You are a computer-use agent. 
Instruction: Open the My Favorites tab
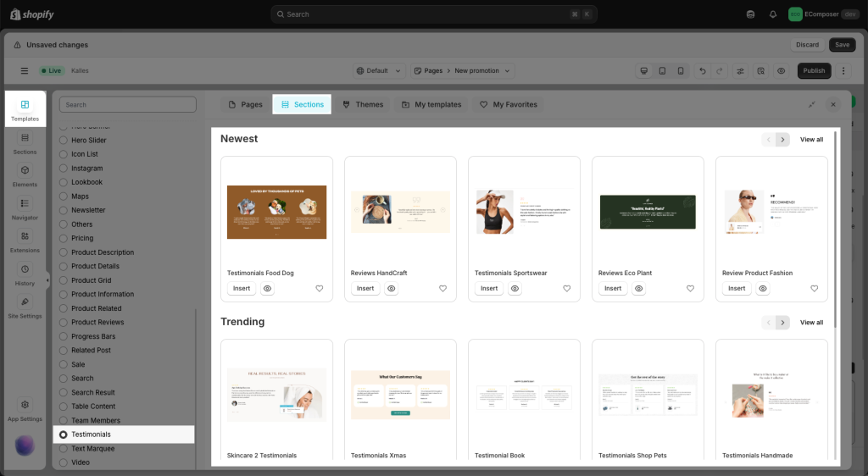click(x=509, y=104)
